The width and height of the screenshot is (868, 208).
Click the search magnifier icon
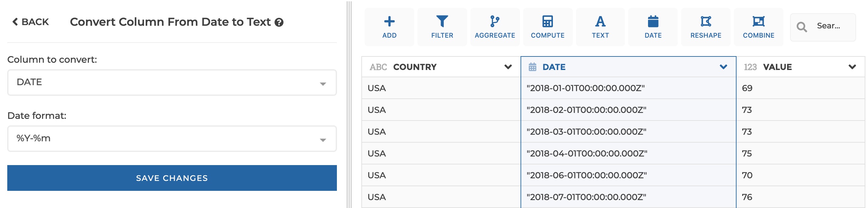point(802,27)
